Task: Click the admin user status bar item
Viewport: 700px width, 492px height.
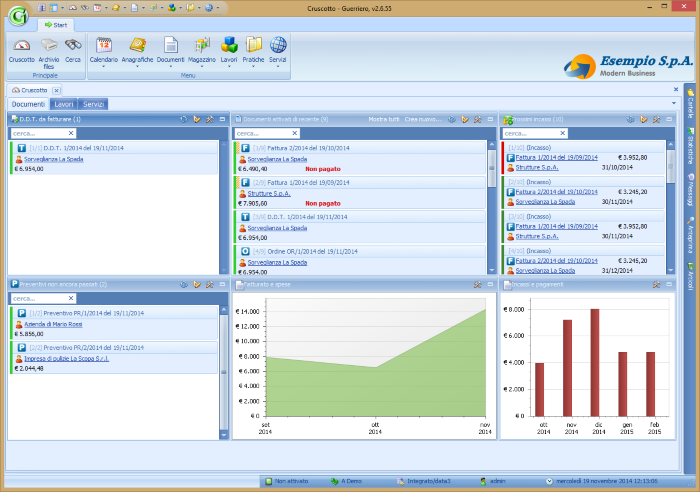Action: tap(493, 481)
